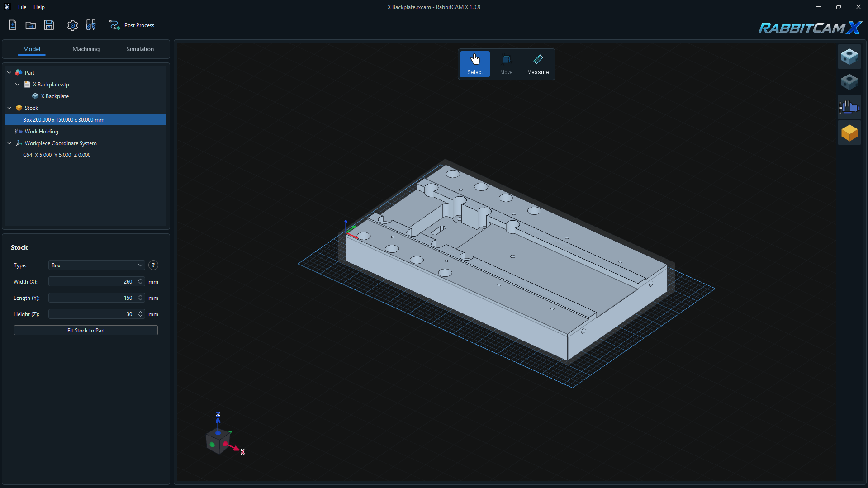
Task: Activate the Measure tool
Action: point(538,64)
